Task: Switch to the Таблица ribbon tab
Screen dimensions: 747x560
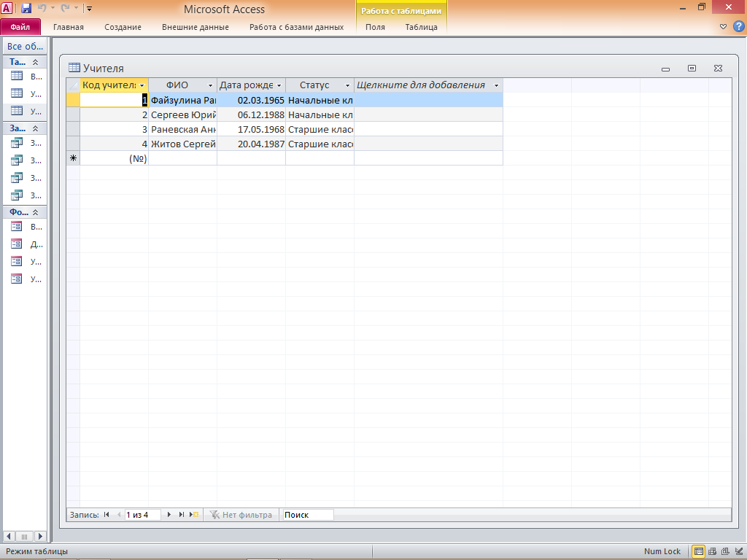Action: pyautogui.click(x=421, y=27)
